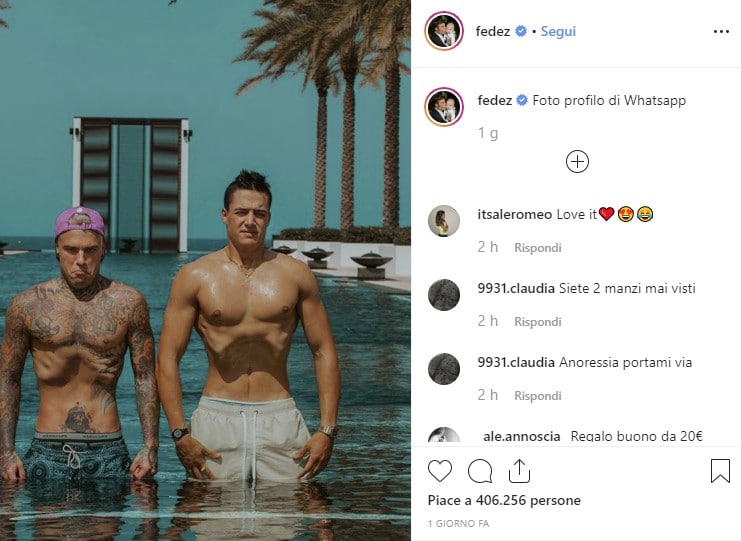Share the post using the upload arrow icon

[x=519, y=471]
